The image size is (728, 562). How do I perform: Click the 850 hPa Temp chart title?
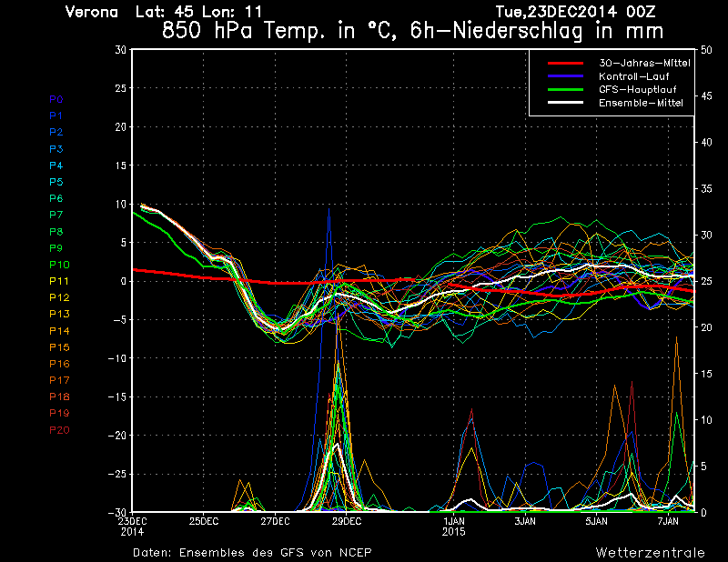(x=411, y=29)
